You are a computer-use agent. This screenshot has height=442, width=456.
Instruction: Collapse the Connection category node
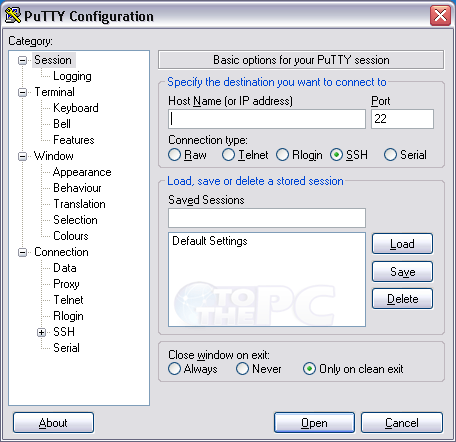(x=22, y=252)
